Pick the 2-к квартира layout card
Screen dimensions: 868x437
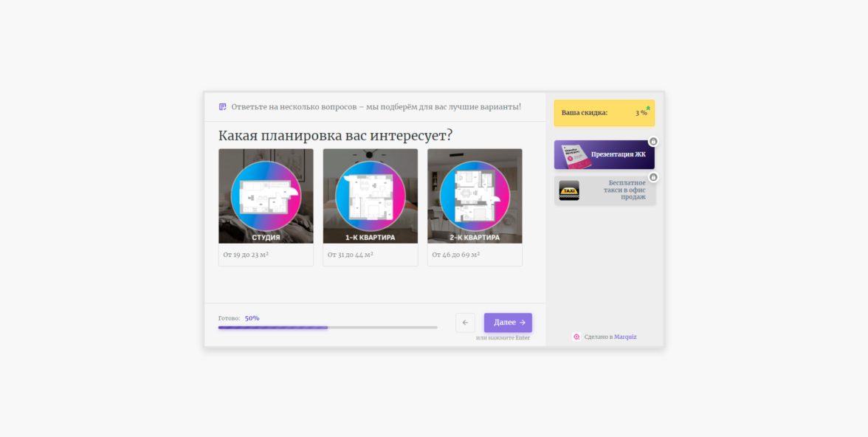click(x=475, y=207)
